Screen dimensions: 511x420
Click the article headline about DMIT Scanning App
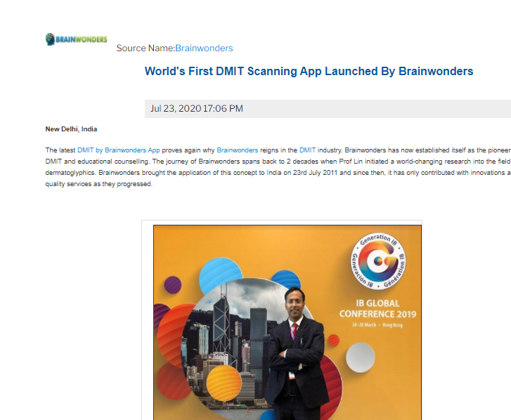click(x=309, y=72)
